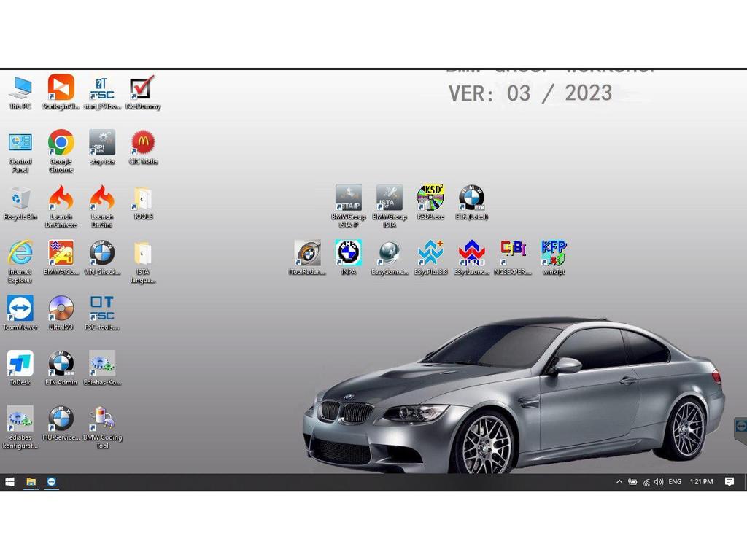This screenshot has width=747, height=560.
Task: Open the NcsDummy checkmark icon
Action: click(x=141, y=88)
